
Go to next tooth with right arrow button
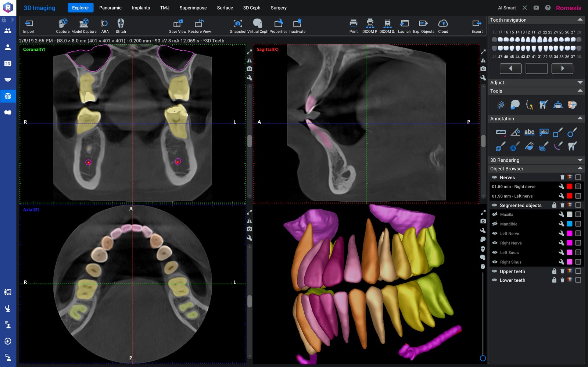pos(562,68)
